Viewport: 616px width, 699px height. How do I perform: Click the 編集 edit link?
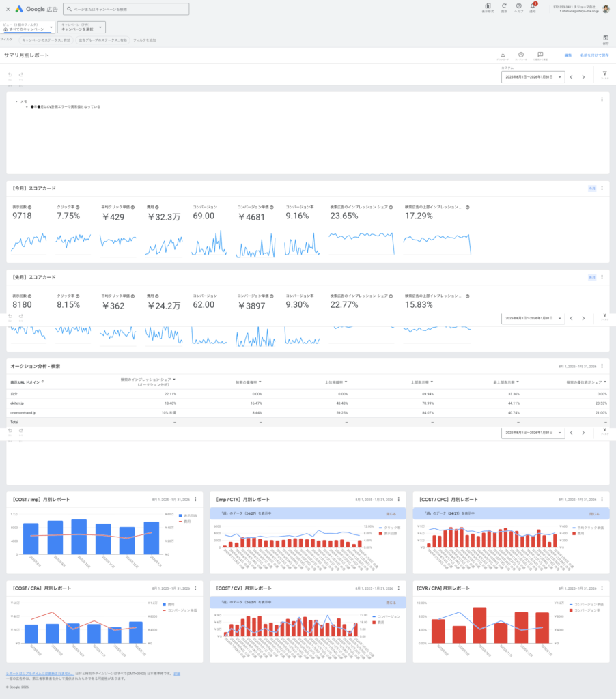(568, 55)
